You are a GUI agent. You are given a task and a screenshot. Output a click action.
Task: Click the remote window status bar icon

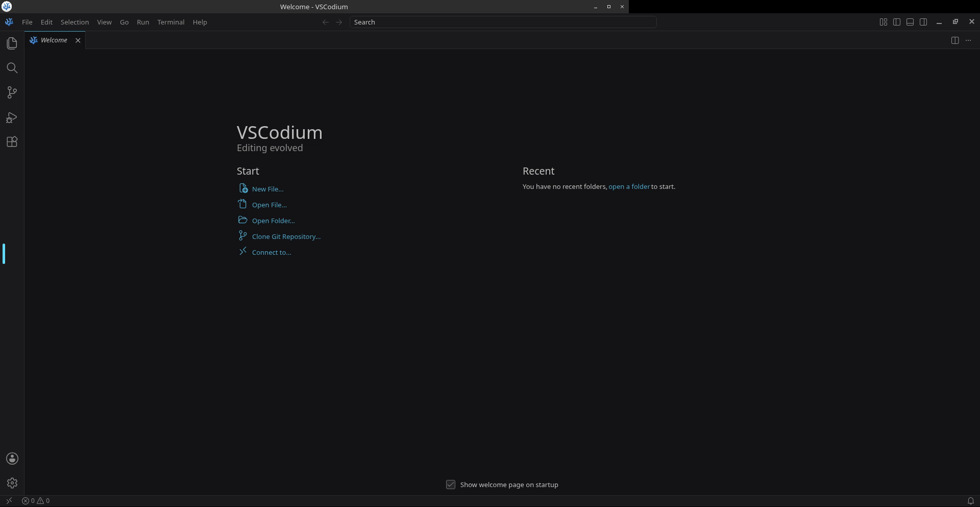click(x=9, y=501)
